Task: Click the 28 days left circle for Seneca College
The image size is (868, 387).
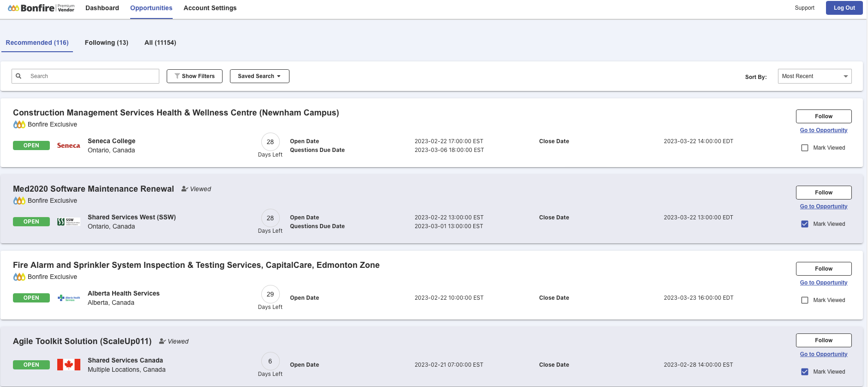Action: pyautogui.click(x=270, y=142)
